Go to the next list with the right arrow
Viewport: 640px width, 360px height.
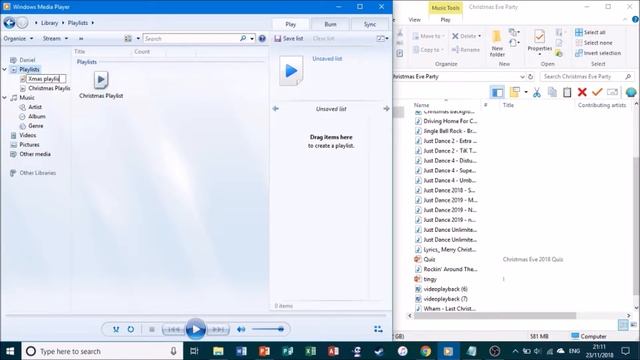(386, 109)
